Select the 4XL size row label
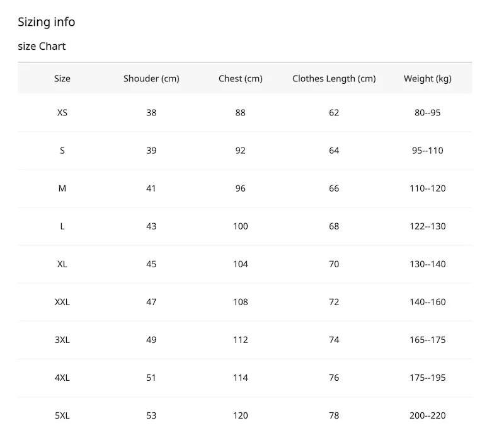The image size is (504, 435). click(x=62, y=378)
